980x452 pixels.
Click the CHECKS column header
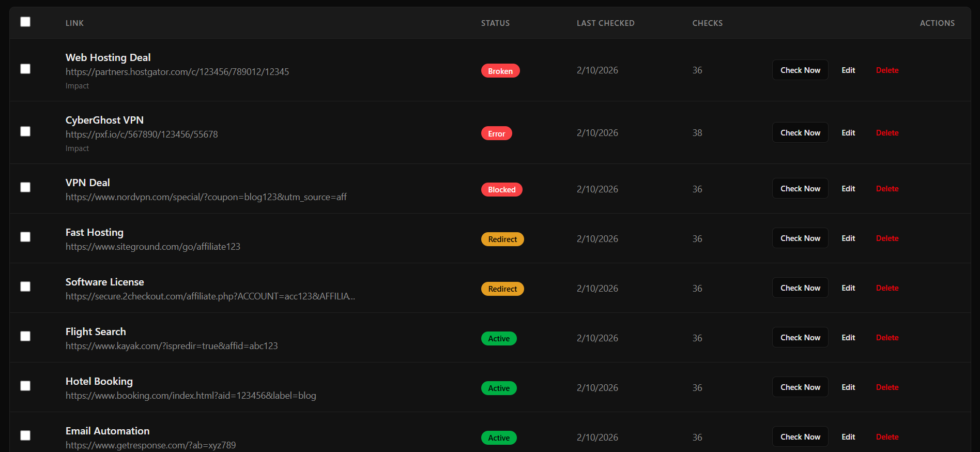pos(708,23)
